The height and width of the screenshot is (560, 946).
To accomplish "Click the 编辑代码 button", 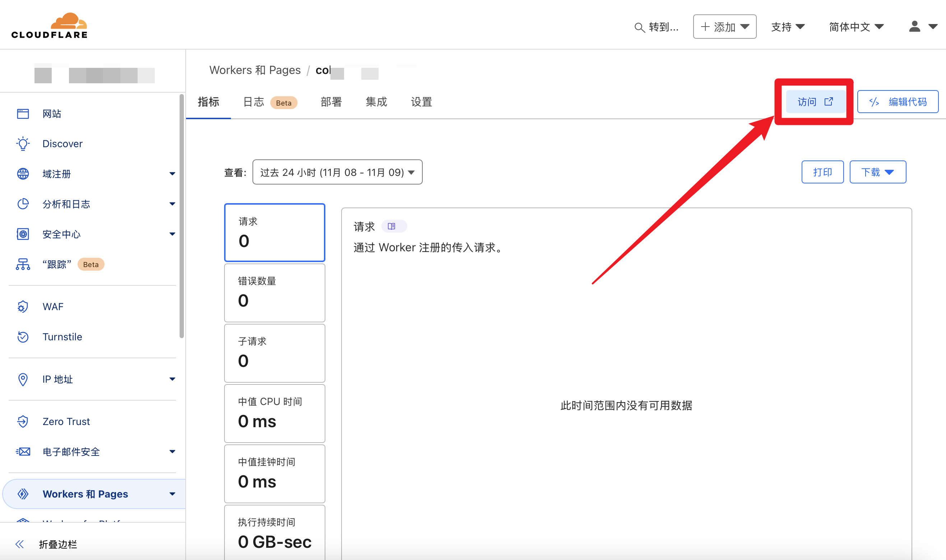I will coord(898,102).
